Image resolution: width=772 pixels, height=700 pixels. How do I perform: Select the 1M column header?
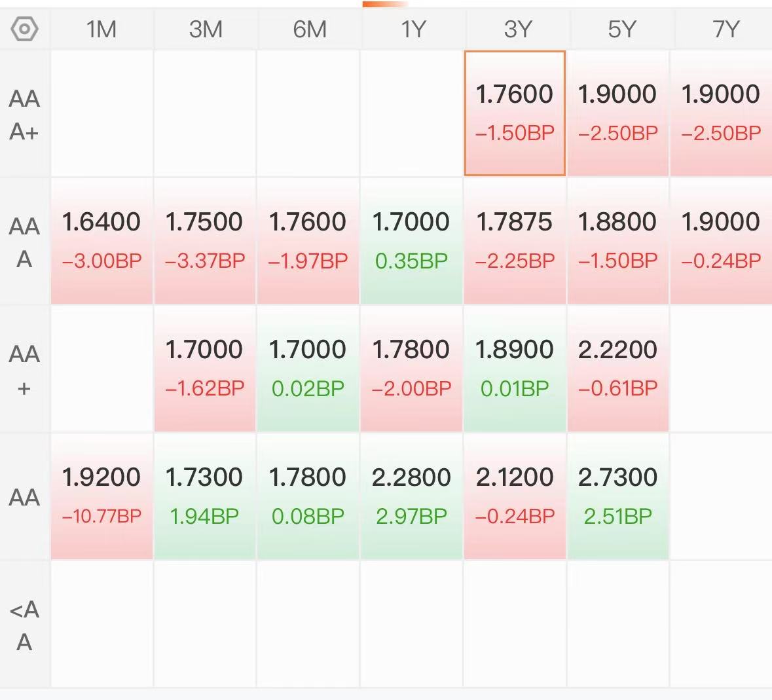(101, 29)
